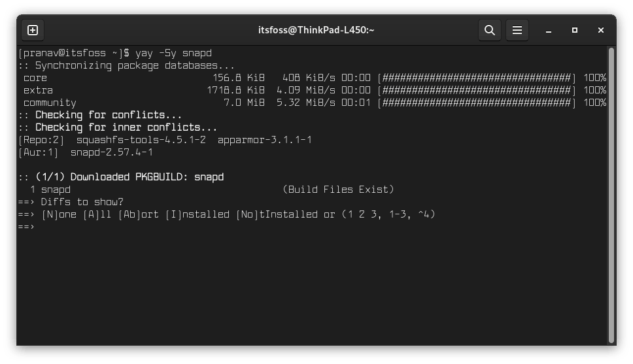The image size is (633, 364).
Task: Click the [A]ll option text
Action: click(x=97, y=215)
